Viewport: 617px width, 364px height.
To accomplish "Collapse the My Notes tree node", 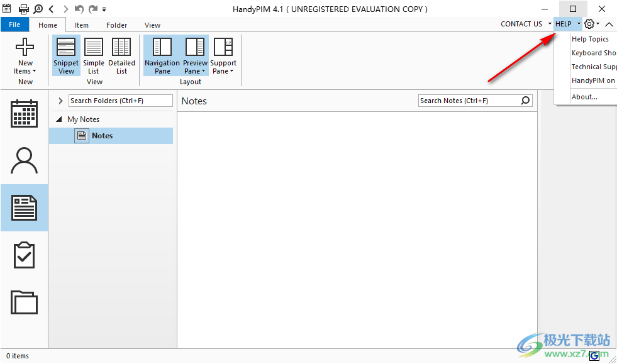I will click(x=59, y=119).
